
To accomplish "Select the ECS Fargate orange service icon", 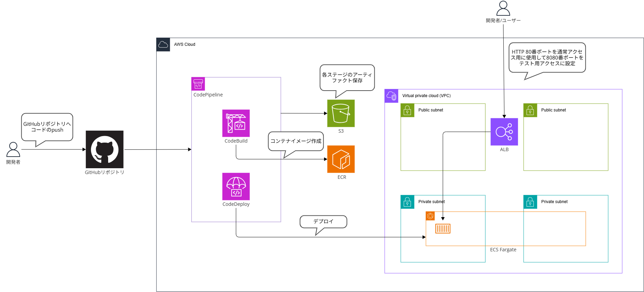I will [x=430, y=216].
